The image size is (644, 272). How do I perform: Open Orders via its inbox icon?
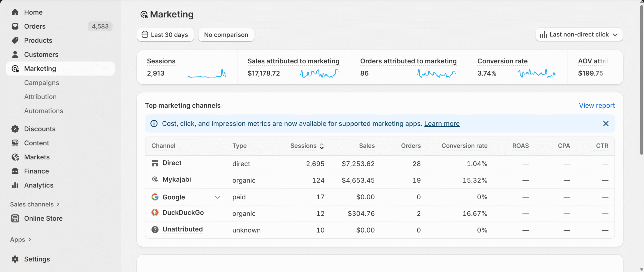click(15, 26)
